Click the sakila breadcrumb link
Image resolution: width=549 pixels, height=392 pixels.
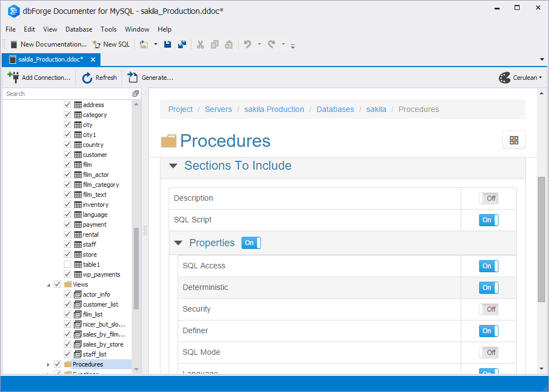point(376,109)
